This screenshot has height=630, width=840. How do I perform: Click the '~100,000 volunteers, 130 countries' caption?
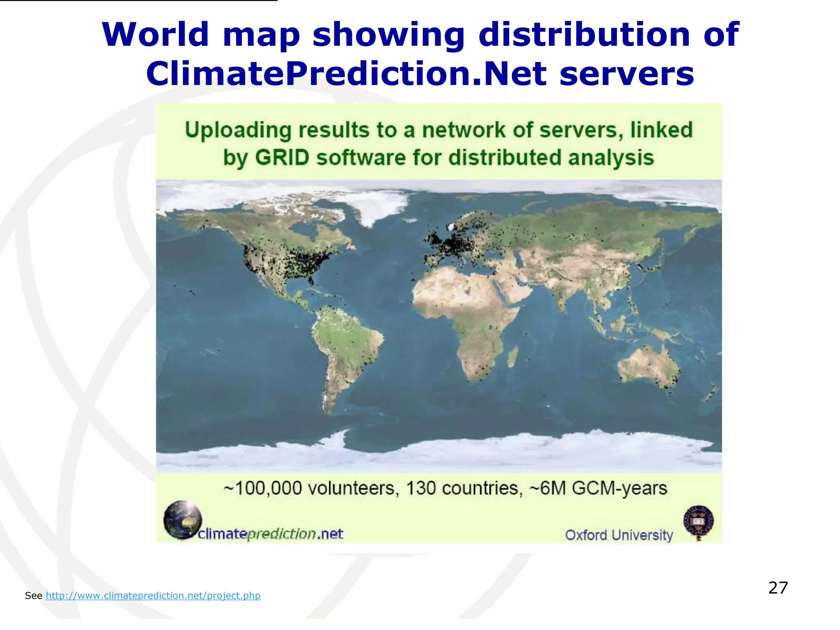click(x=445, y=488)
